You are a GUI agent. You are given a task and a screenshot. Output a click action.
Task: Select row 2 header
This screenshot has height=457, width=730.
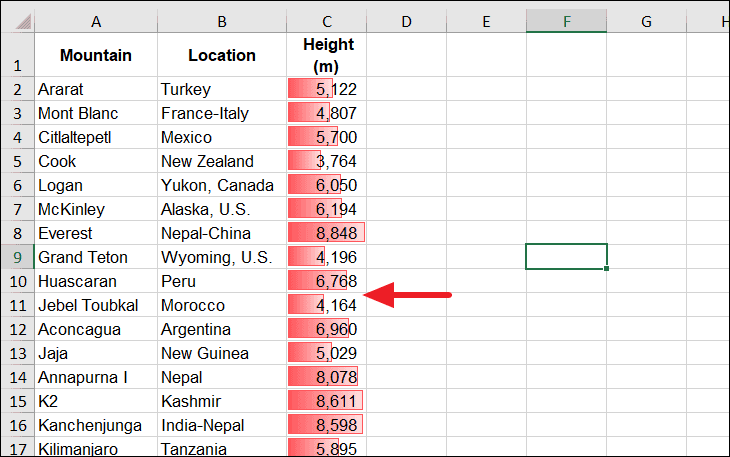tap(17, 89)
